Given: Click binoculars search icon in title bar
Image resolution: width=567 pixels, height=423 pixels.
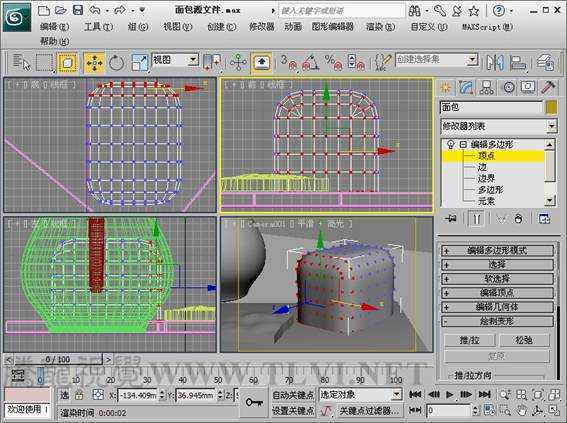Looking at the screenshot, I should pos(414,10).
